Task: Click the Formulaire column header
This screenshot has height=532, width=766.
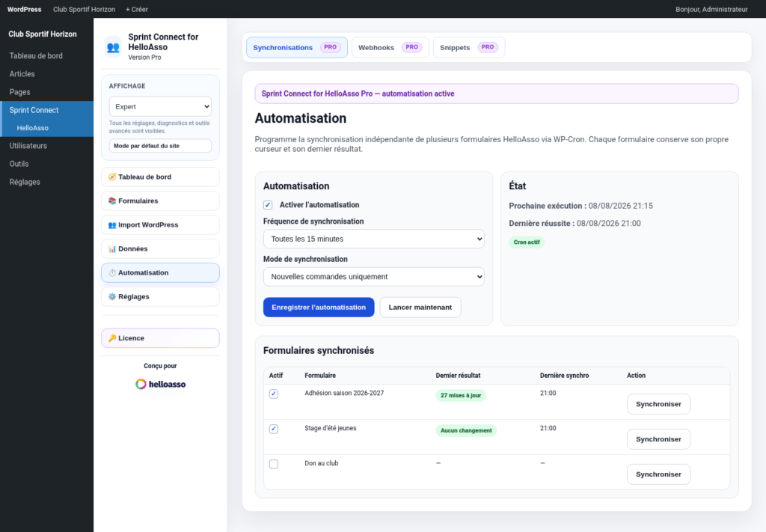Action: tap(320, 375)
